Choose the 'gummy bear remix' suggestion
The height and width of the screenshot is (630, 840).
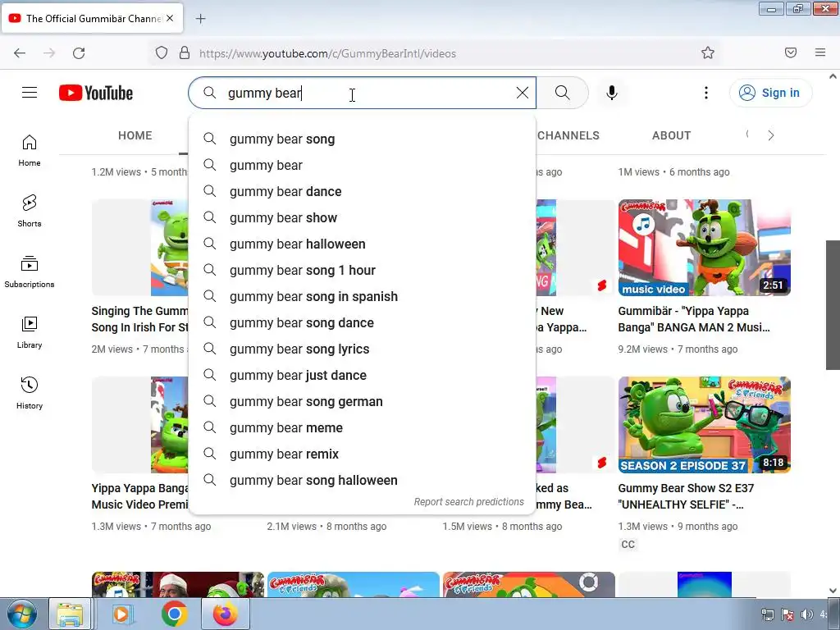(362, 454)
